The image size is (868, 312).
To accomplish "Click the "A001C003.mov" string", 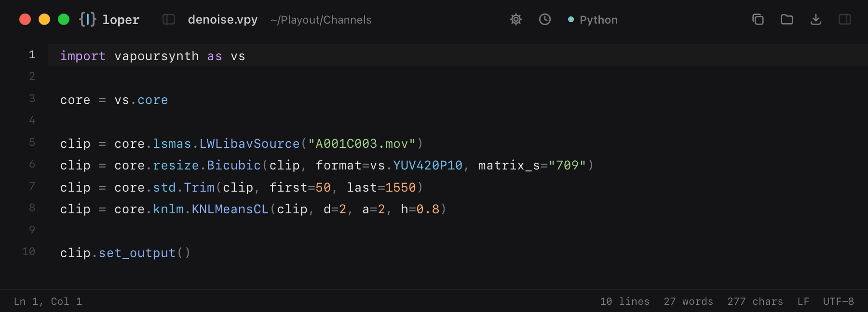I will pyautogui.click(x=362, y=144).
